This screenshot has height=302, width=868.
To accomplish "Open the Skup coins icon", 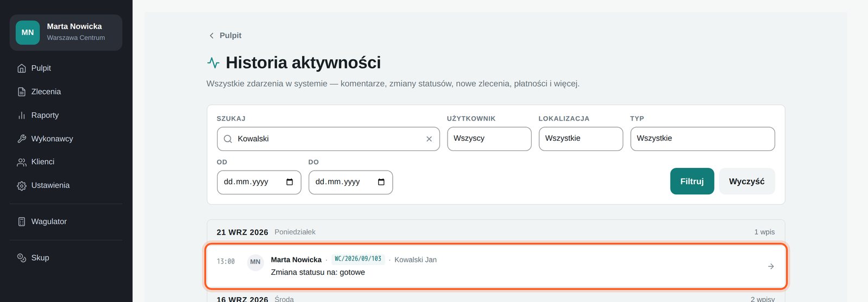I will point(22,258).
